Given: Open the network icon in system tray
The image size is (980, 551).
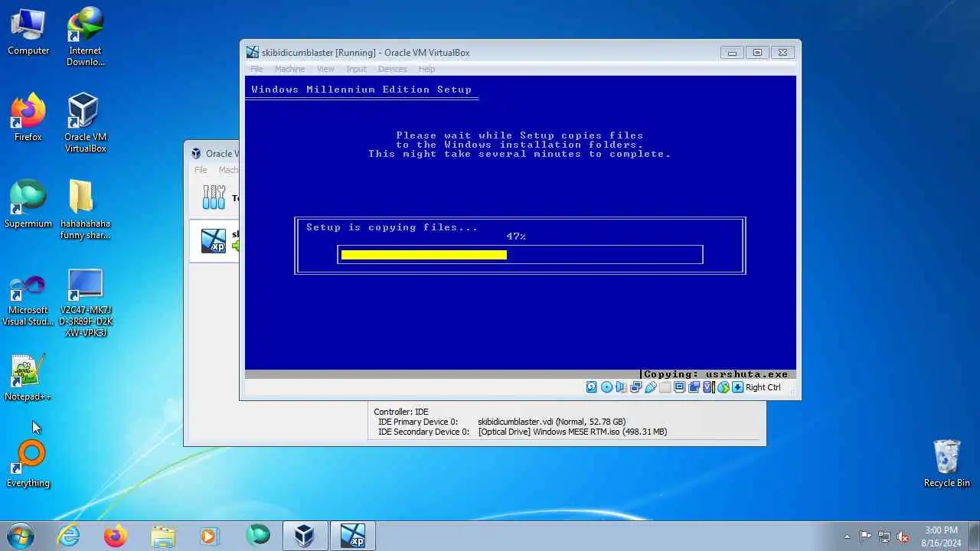Looking at the screenshot, I should pyautogui.click(x=884, y=536).
